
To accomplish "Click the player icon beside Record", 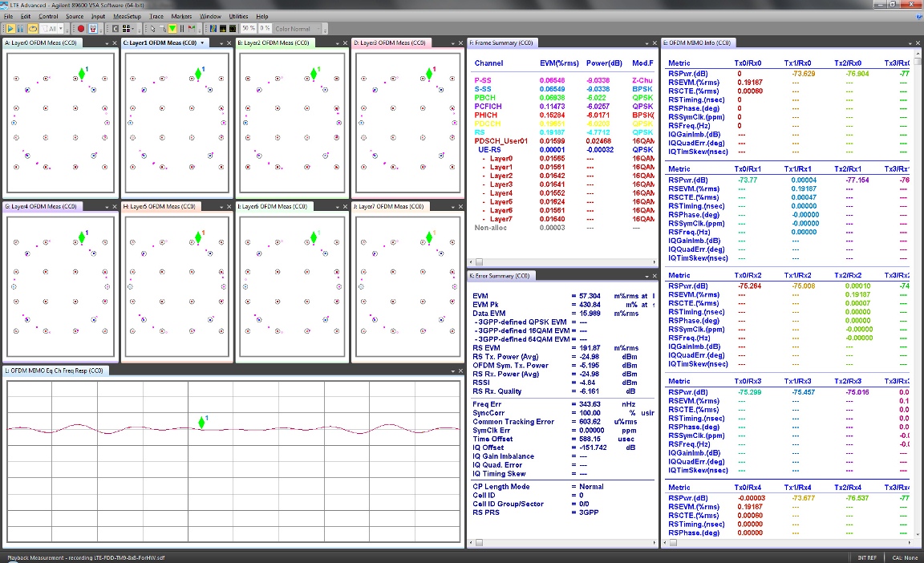I will click(94, 28).
